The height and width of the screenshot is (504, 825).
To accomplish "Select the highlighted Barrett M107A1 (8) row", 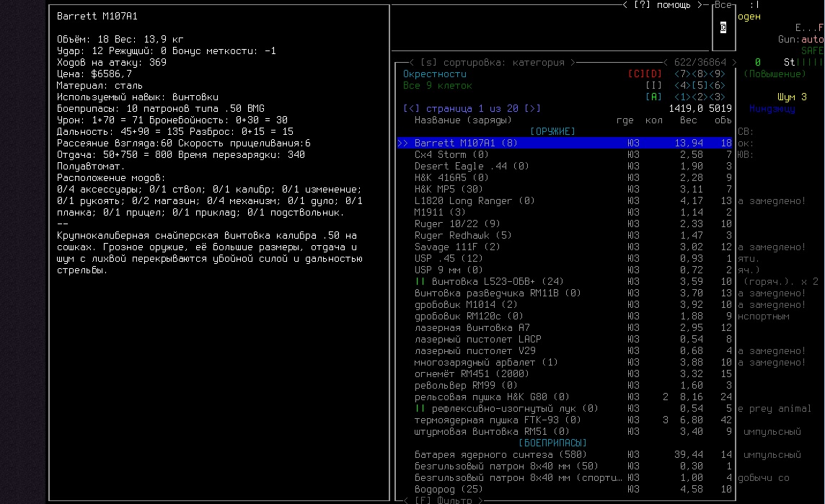I will [x=565, y=143].
